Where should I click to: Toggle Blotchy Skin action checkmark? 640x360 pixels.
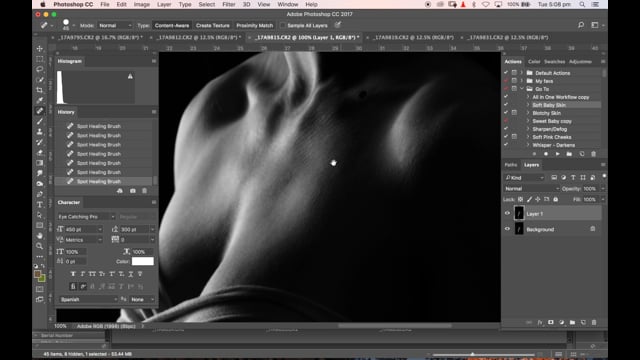coord(506,113)
